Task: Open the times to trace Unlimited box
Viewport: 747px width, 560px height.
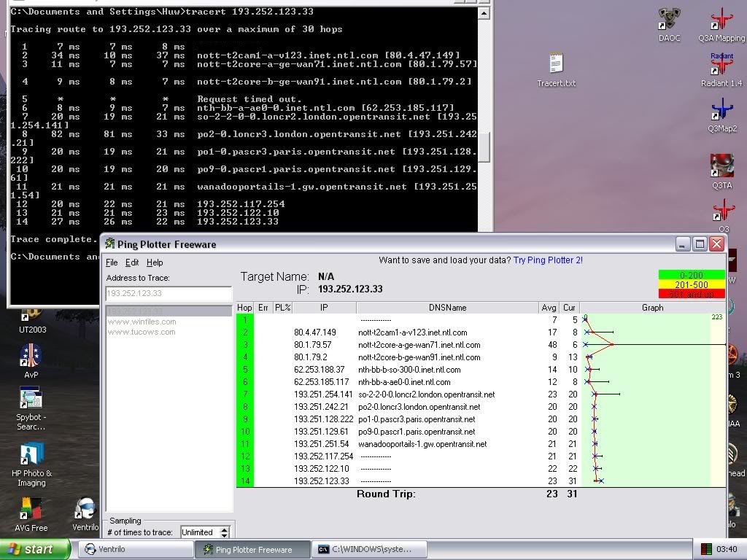Action: pyautogui.click(x=199, y=532)
